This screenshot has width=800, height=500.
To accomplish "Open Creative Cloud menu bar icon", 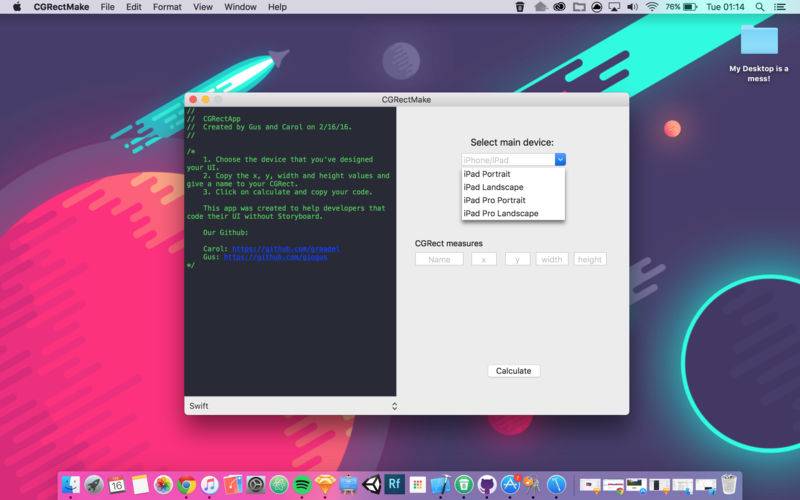I will point(560,7).
